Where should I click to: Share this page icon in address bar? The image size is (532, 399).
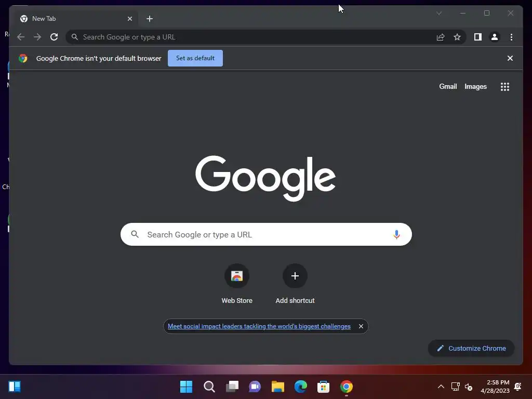(441, 37)
